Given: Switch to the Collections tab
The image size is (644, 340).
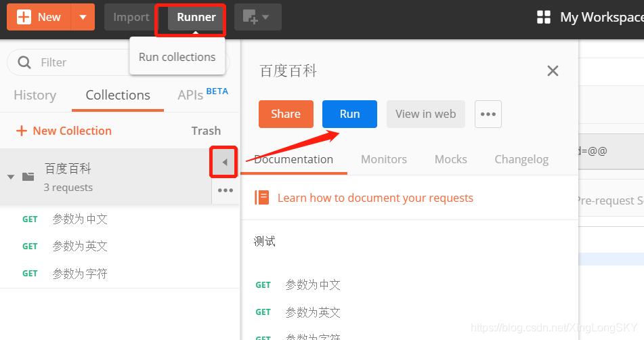Looking at the screenshot, I should [x=118, y=95].
